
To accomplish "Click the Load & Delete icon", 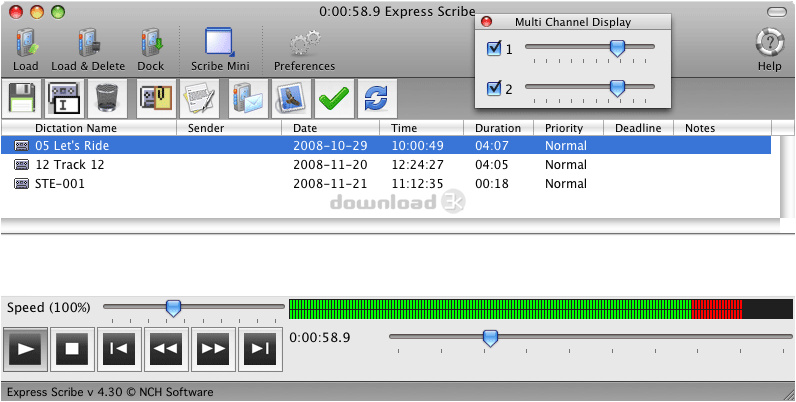I will 88,44.
